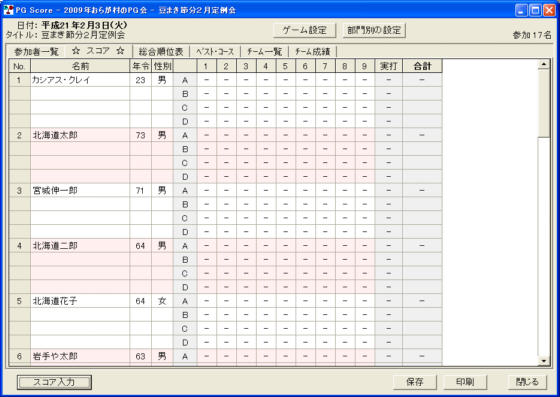Open the チーム成績 tab
This screenshot has height=397, width=560.
312,52
